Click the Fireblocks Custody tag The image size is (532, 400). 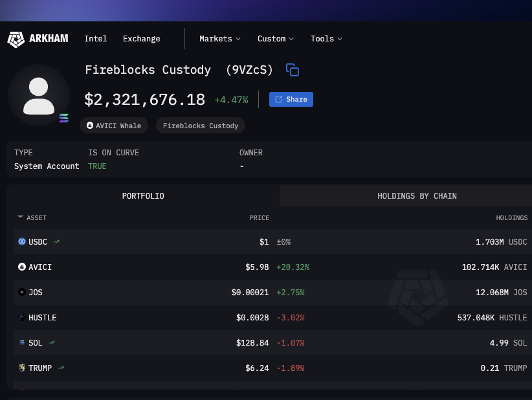coord(201,126)
